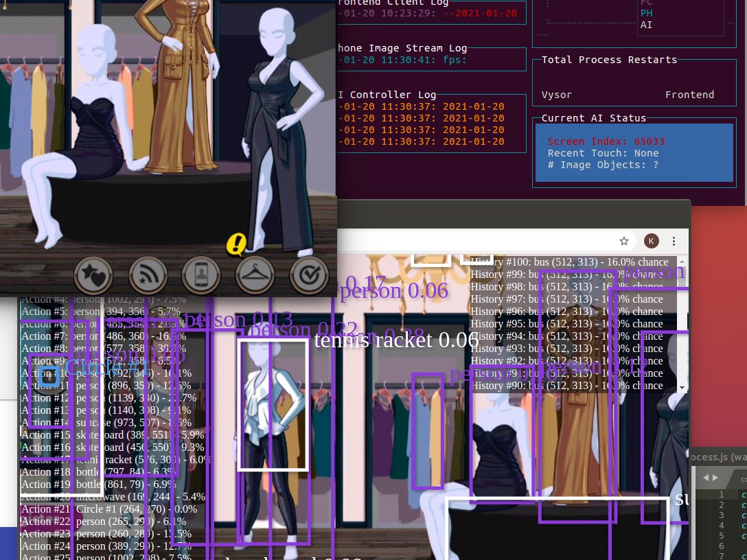Select the 'ocess.js' editor window title
Viewport: 747px width, 560px height.
pos(718,456)
